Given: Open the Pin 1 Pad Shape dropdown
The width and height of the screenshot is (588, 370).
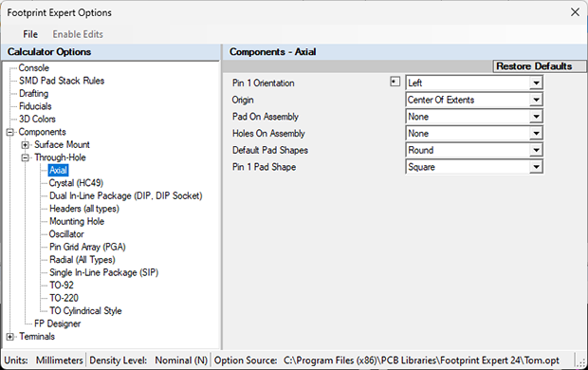Looking at the screenshot, I should pos(536,167).
